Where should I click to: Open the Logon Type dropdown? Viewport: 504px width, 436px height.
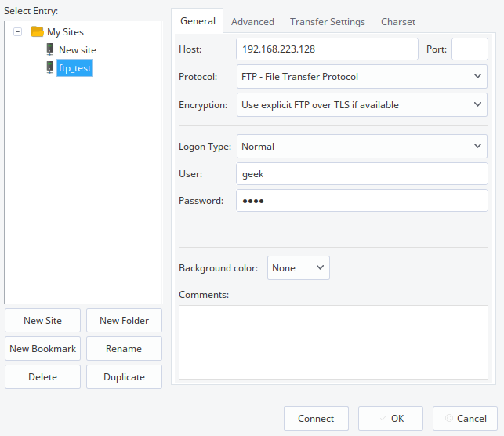[362, 147]
